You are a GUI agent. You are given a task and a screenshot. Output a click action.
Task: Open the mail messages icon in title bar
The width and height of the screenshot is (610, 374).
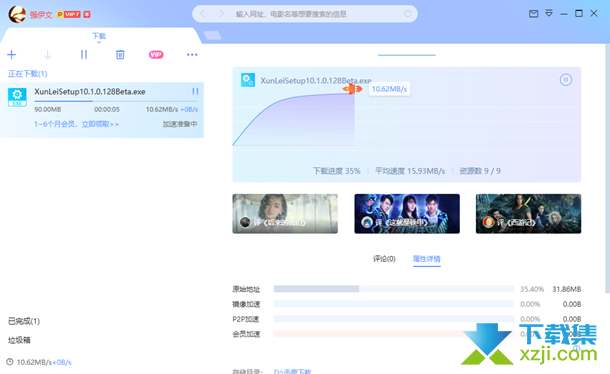533,14
